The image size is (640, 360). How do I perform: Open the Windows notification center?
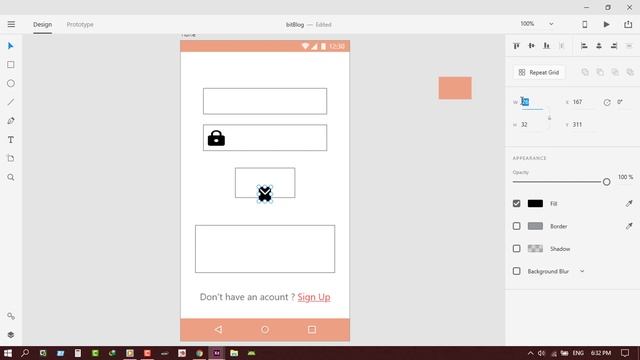pyautogui.click(x=625, y=353)
